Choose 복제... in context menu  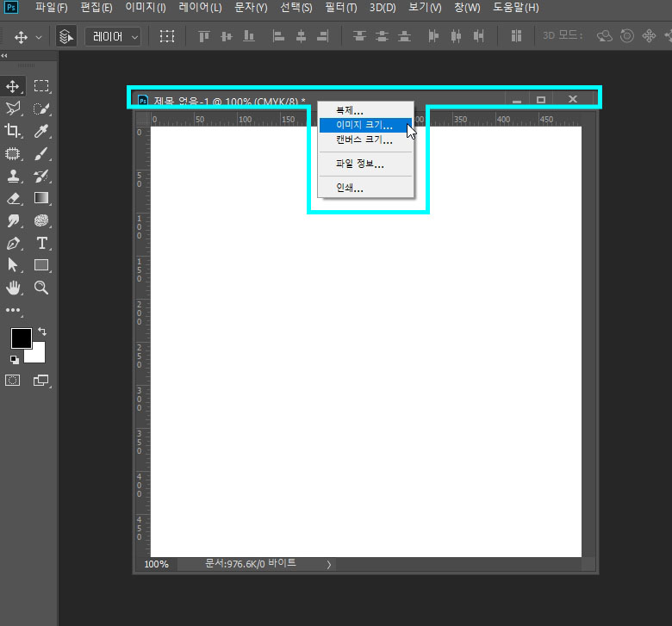366,110
